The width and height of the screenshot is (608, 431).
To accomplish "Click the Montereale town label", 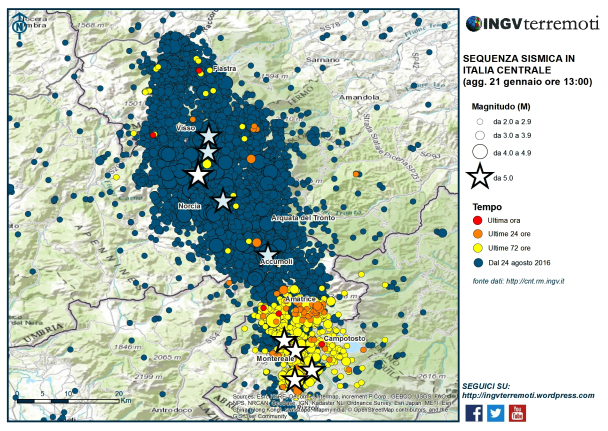I will click(275, 359).
